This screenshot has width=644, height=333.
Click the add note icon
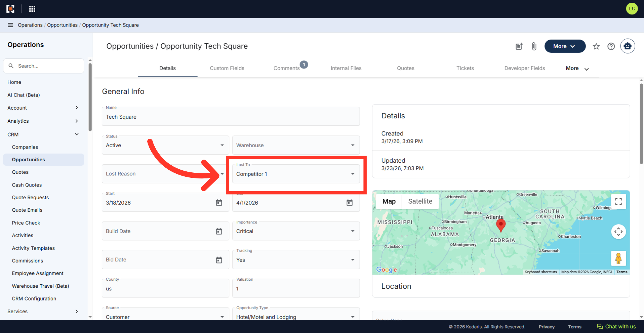[519, 46]
